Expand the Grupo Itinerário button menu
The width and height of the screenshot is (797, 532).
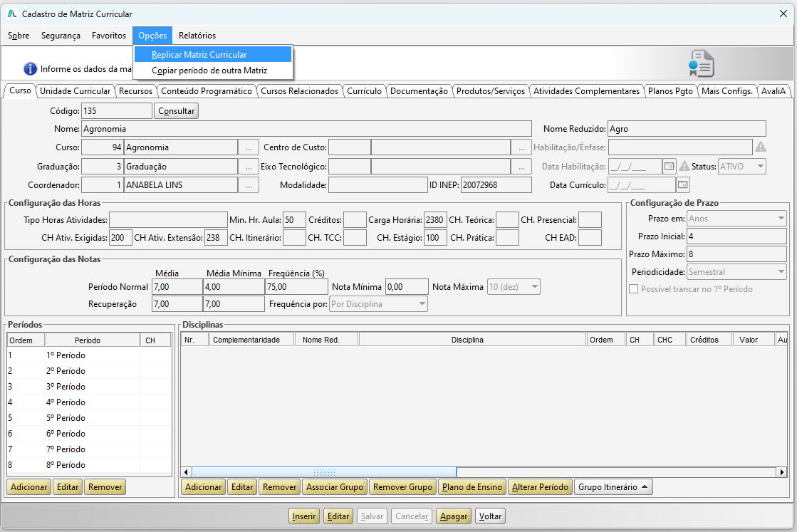tap(613, 487)
